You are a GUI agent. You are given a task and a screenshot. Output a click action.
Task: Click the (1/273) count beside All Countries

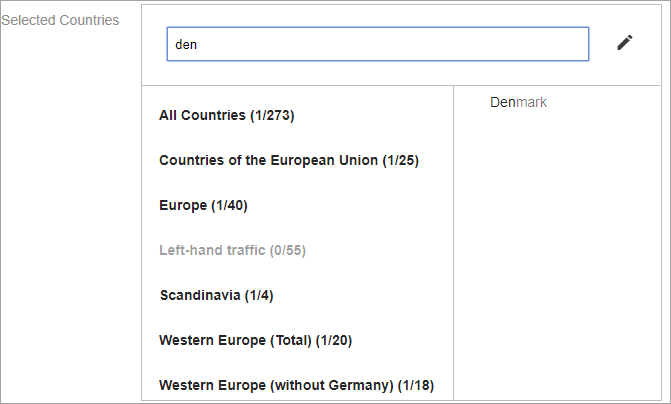[x=272, y=115]
